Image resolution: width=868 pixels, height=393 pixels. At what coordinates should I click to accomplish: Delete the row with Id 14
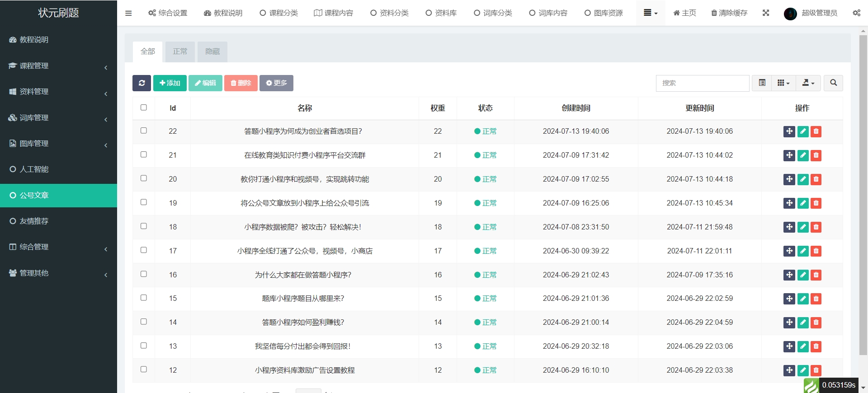(x=816, y=323)
